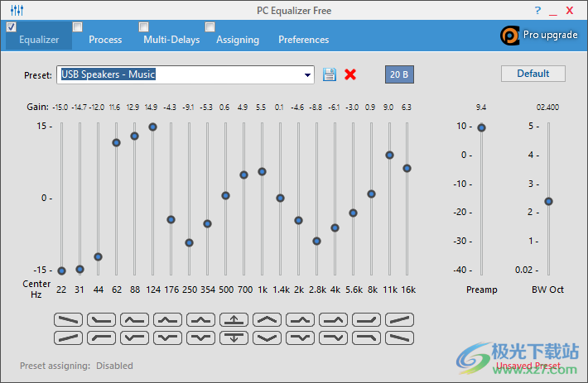Open the Preferences tab
588x383 pixels.
[304, 40]
